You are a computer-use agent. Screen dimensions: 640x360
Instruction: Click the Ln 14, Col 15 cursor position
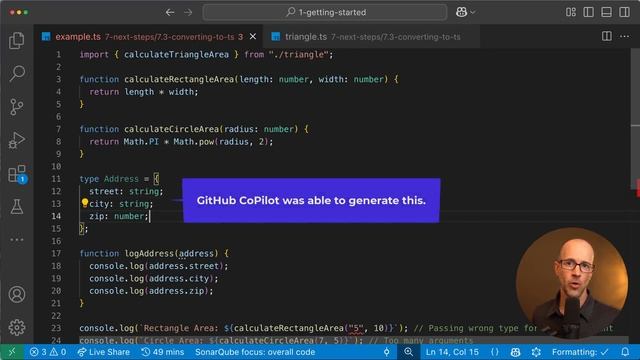[x=452, y=352]
